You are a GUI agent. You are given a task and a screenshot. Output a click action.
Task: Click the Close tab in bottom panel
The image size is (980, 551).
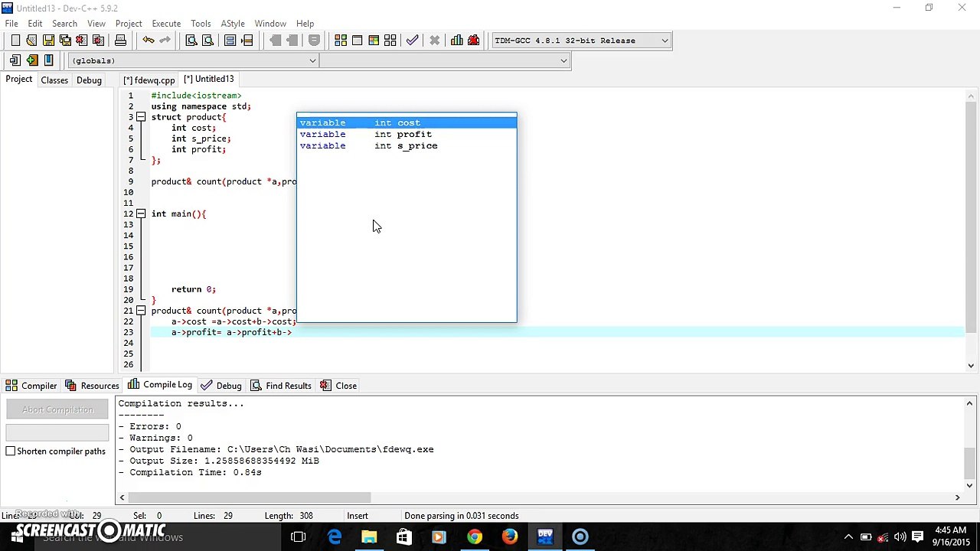(x=338, y=386)
